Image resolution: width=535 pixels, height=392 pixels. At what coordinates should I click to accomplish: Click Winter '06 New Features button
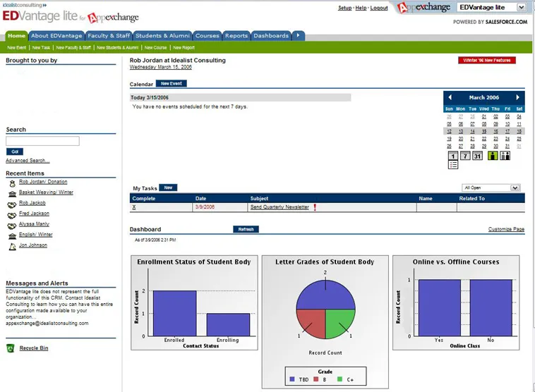487,60
